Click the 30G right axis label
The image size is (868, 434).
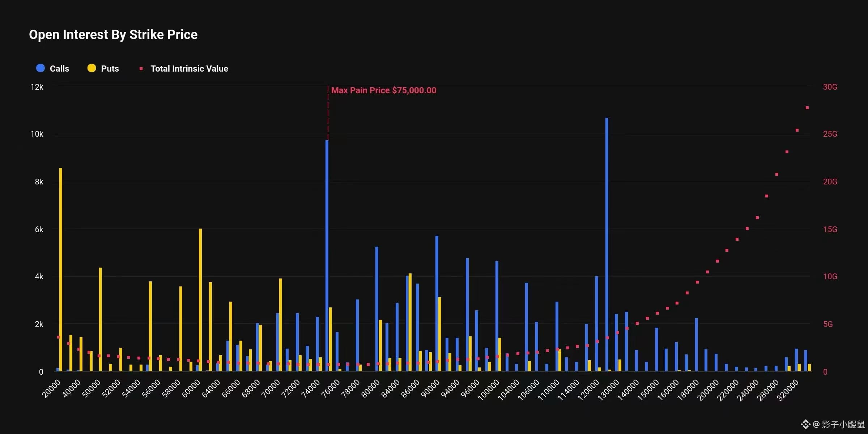(x=830, y=87)
